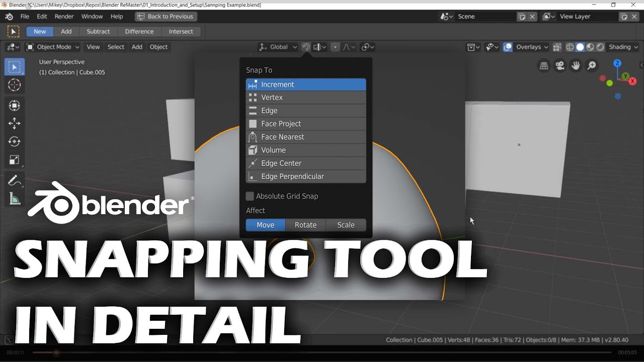Select the Move tool with crossed arrows
Screen dimensions: 644x362
tap(15, 123)
